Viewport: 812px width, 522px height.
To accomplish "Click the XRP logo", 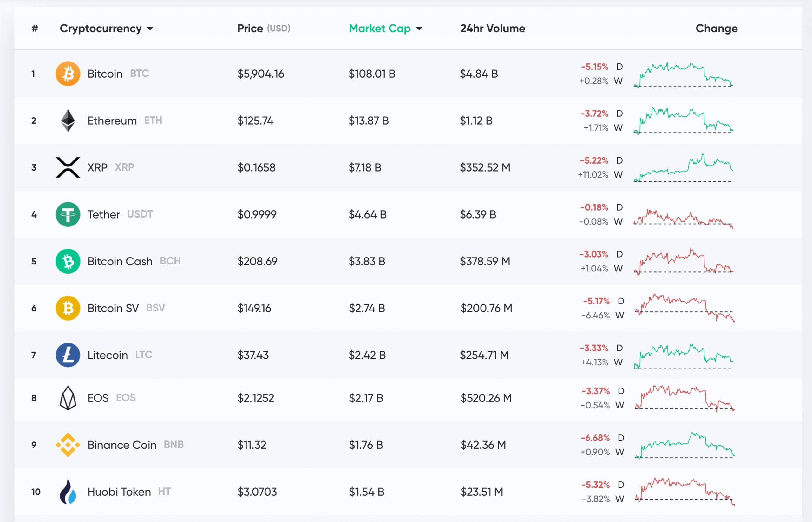I will (68, 167).
